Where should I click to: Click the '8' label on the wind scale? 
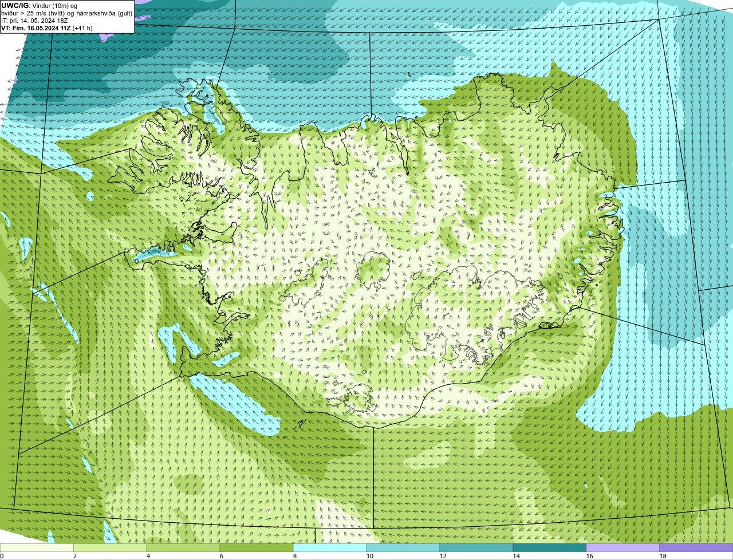pos(295,556)
